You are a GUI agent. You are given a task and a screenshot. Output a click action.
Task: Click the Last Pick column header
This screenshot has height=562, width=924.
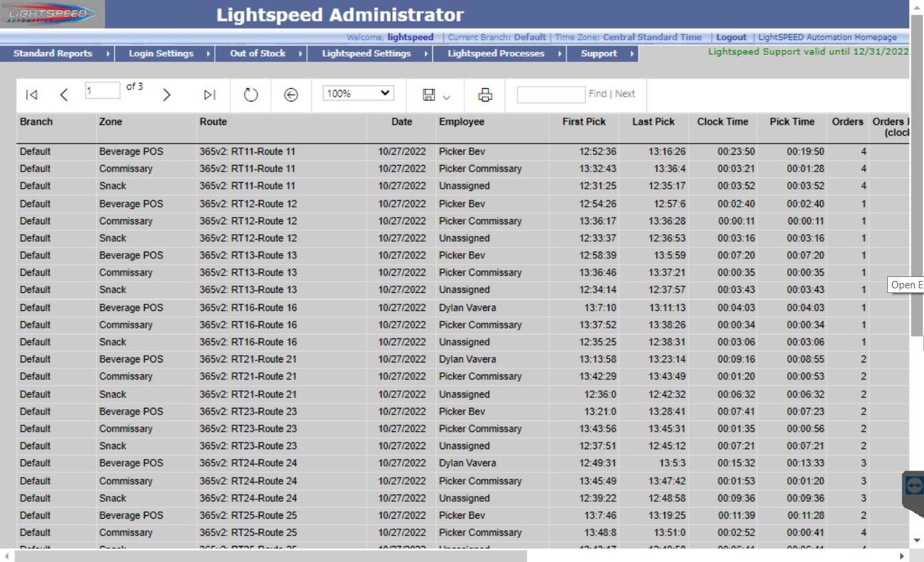click(653, 122)
